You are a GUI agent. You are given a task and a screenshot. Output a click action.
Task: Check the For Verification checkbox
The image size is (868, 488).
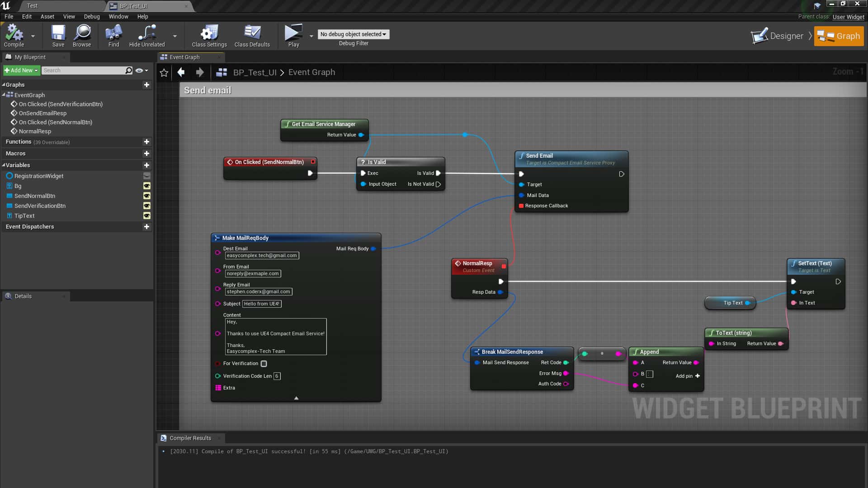pyautogui.click(x=264, y=364)
